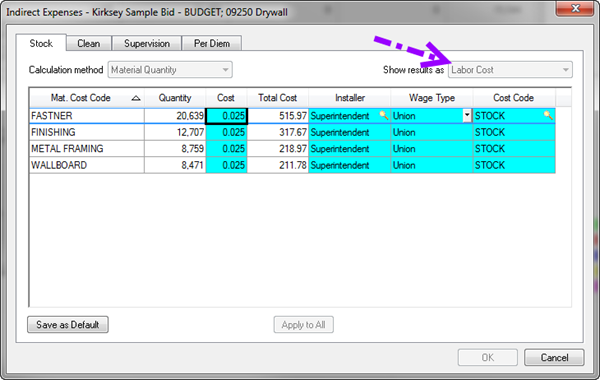Open the Cost Code lookup icon in the FASTNER row
The width and height of the screenshot is (600, 380).
[x=548, y=116]
